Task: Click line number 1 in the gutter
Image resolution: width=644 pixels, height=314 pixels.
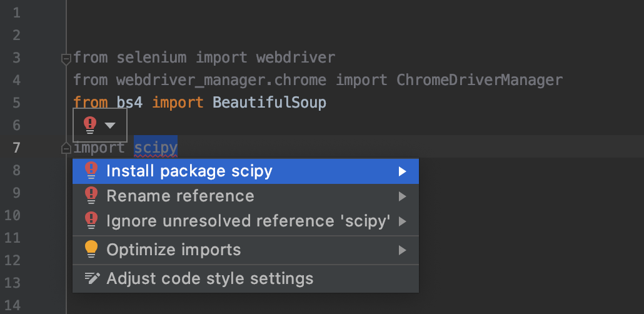Action: point(16,13)
